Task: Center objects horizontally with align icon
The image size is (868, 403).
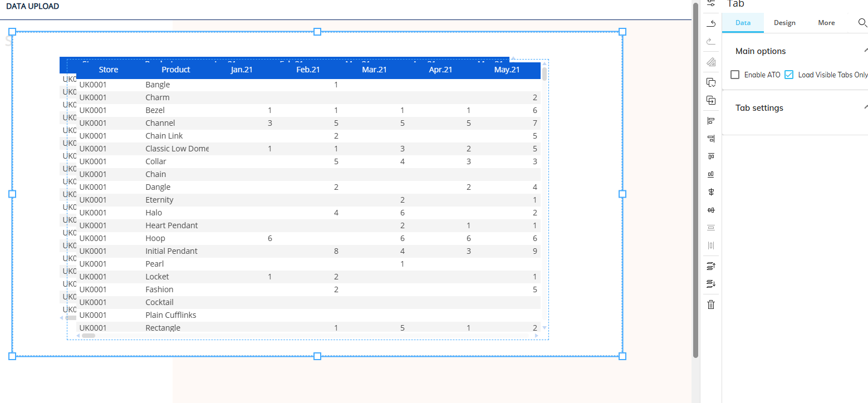Action: tap(711, 192)
